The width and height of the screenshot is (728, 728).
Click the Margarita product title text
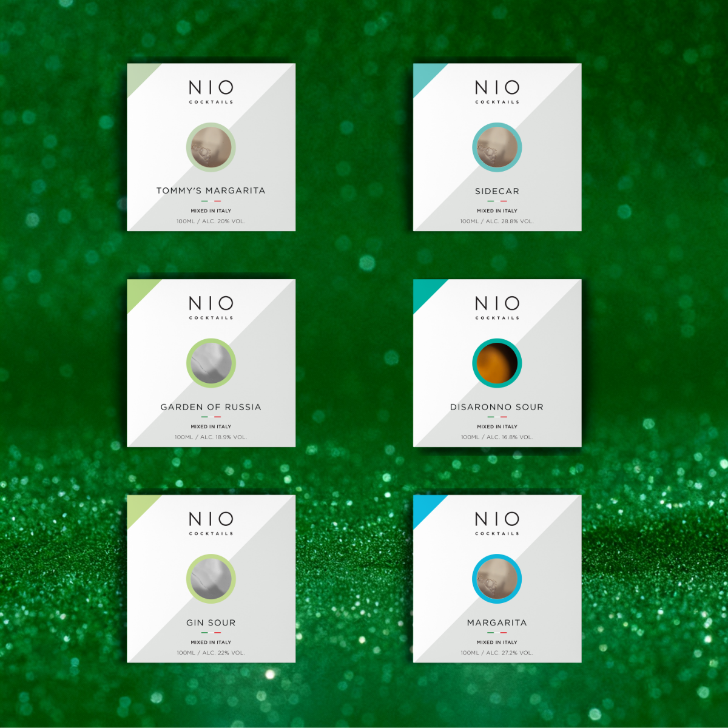[497, 622]
